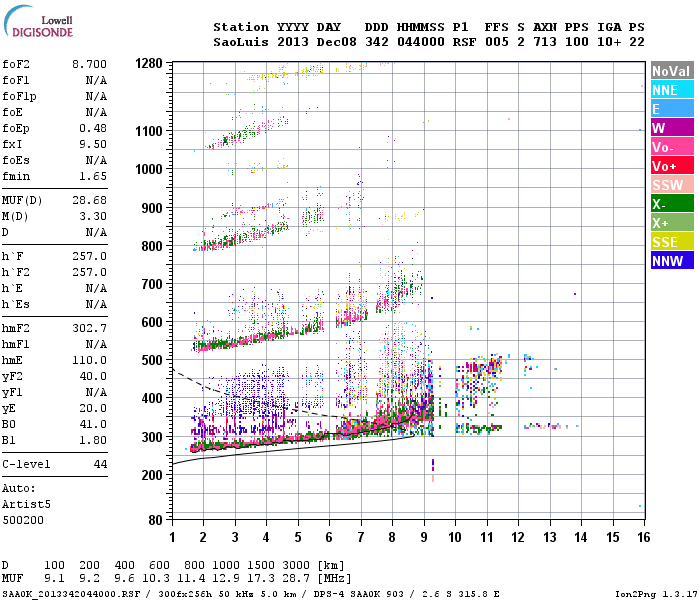The image size is (700, 600).
Task: Select the Vo+ red legend swatch
Action: pos(672,166)
